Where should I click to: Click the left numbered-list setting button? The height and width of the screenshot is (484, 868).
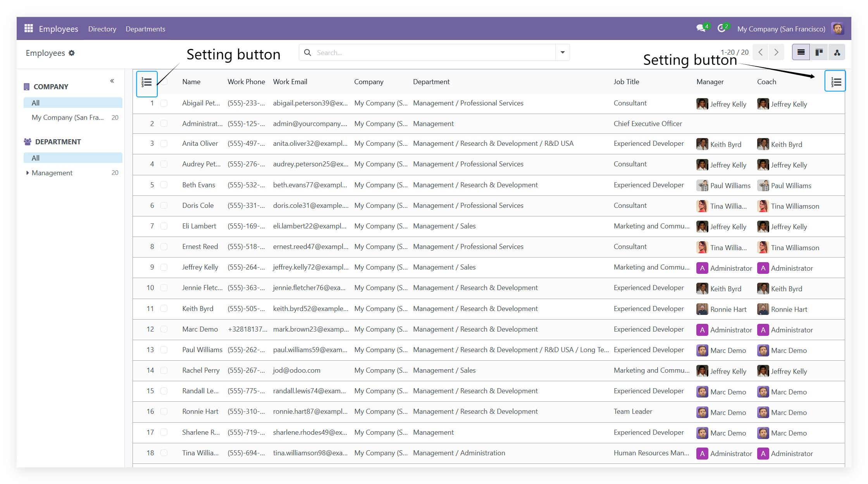[x=146, y=82]
